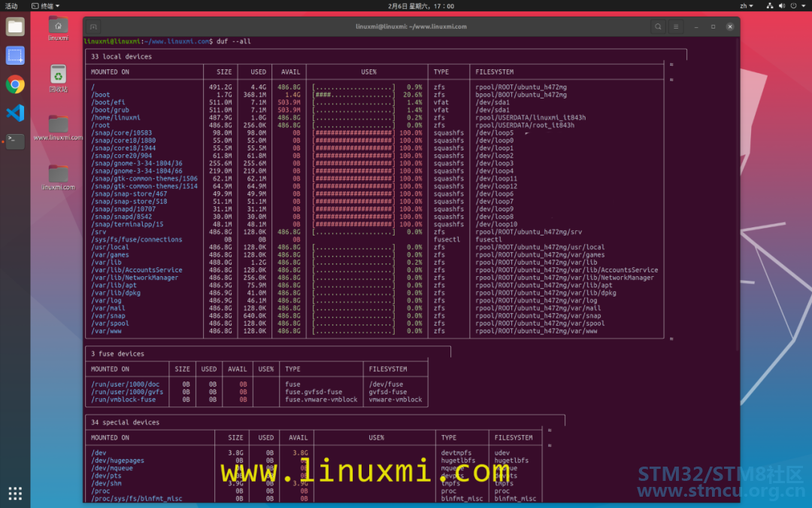Expand the system menu arrow
Screen dimensions: 812x508
tap(803, 6)
